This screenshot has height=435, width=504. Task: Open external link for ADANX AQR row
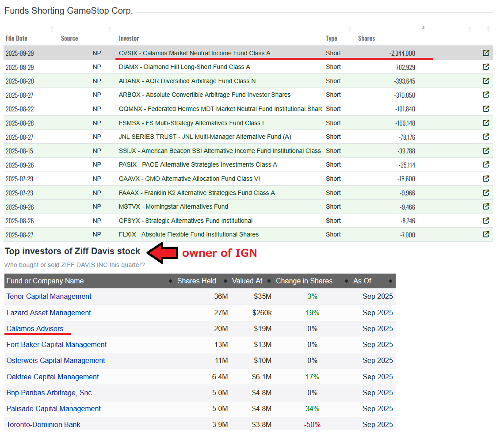(x=486, y=81)
